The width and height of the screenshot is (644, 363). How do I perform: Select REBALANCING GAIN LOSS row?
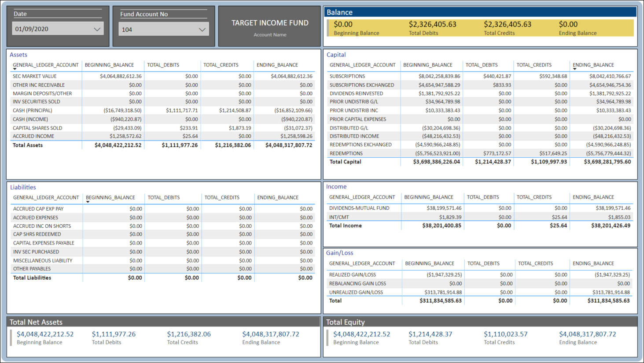click(480, 284)
